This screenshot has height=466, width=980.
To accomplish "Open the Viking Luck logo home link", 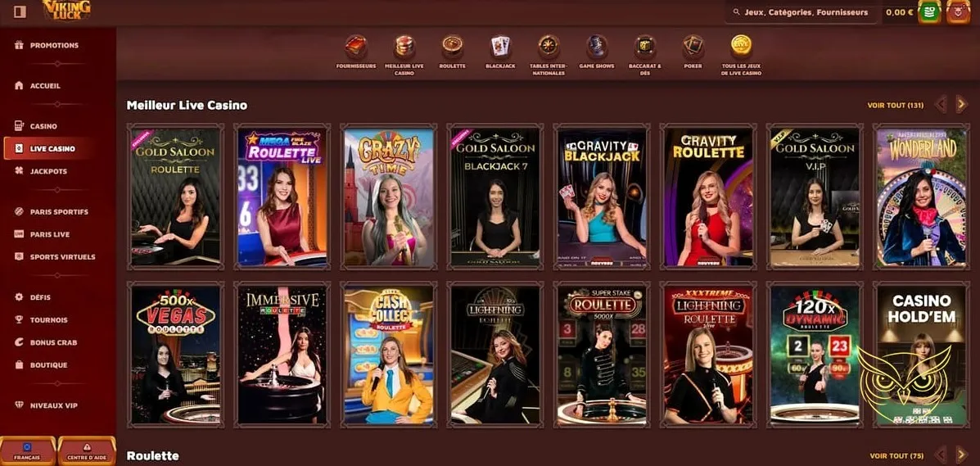I will point(66,9).
